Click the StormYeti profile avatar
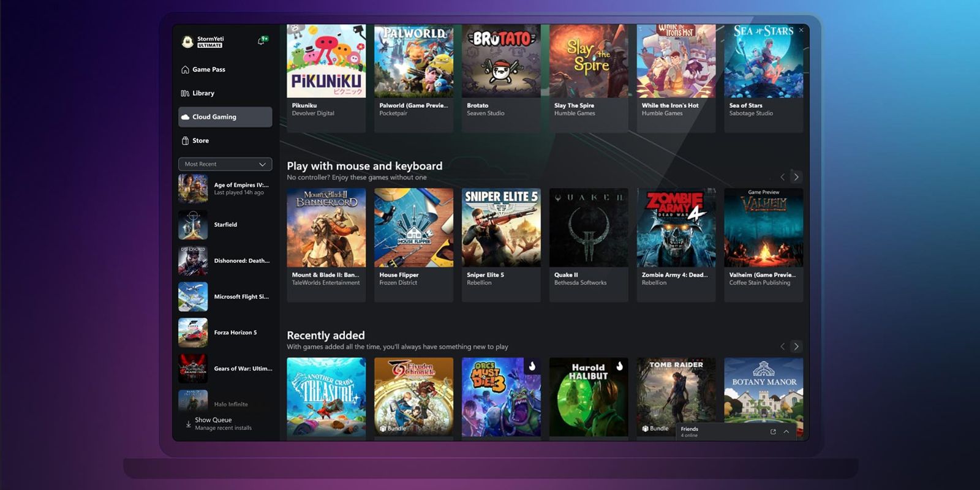The image size is (980, 490). point(187,42)
